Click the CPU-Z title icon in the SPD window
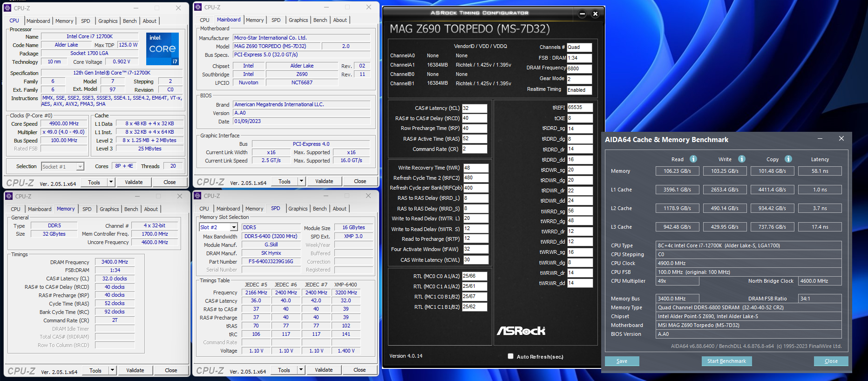868x381 pixels. tap(197, 196)
